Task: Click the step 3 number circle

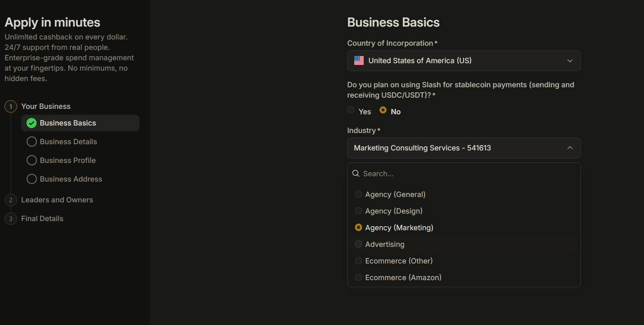Action: 11,219
